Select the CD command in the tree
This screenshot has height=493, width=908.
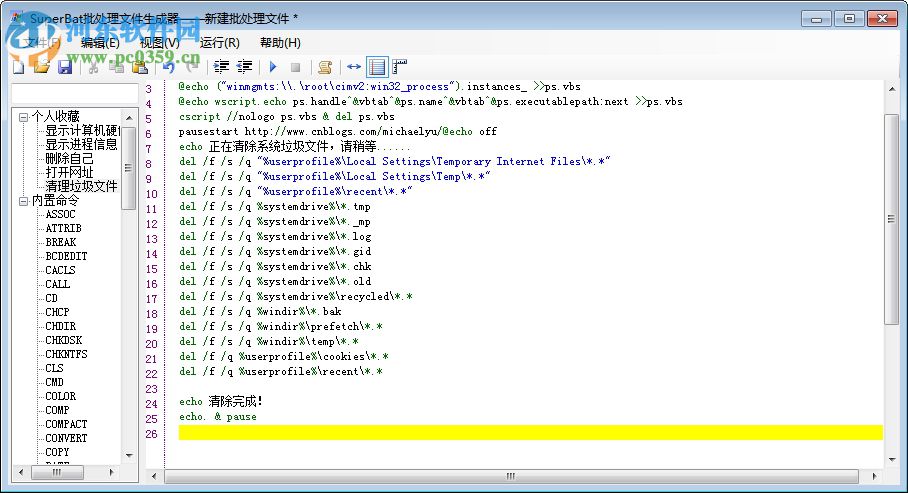(x=52, y=298)
